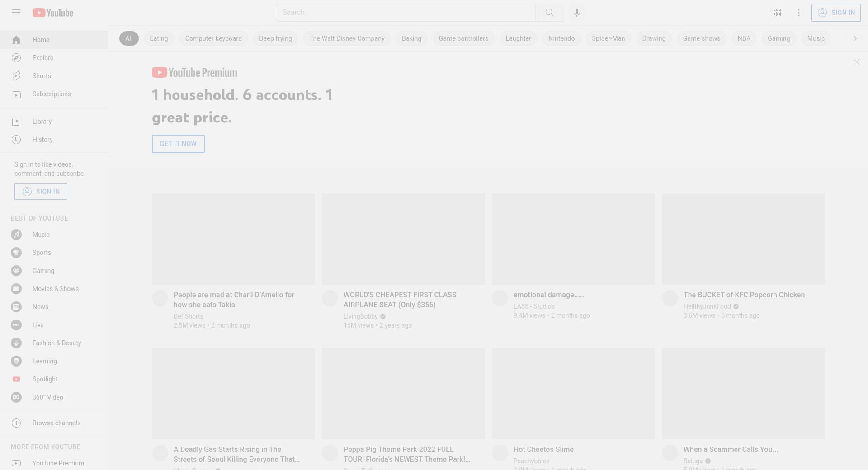868x470 pixels.
Task: Open Browse channels plus icon
Action: coord(16,423)
